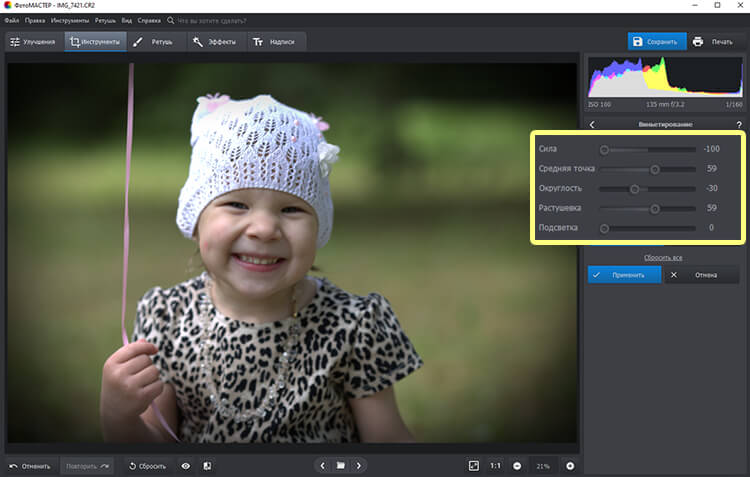The height and width of the screenshot is (477, 750).
Task: Open the folder icon between navigation arrows
Action: (x=340, y=466)
